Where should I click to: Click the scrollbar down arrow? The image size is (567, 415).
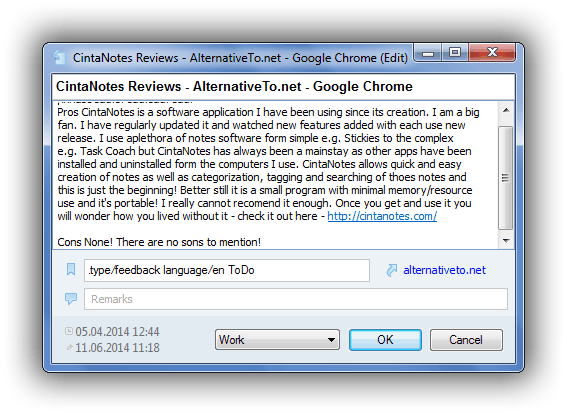pos(506,240)
